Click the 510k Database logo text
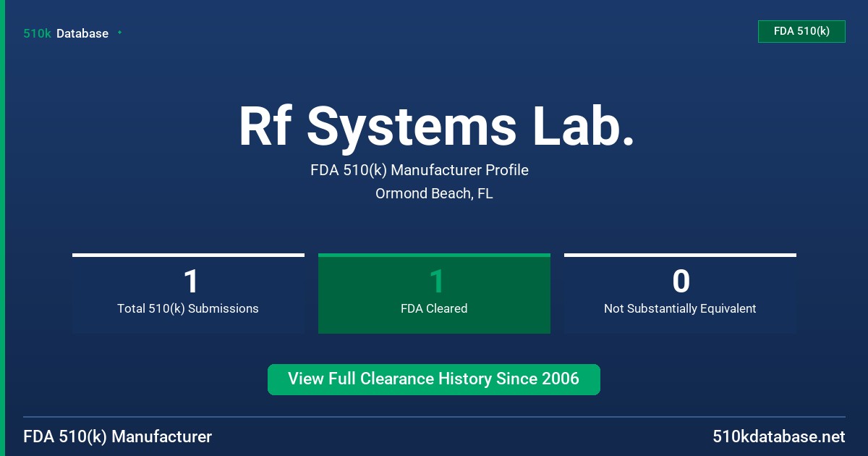The height and width of the screenshot is (456, 868). click(x=66, y=33)
